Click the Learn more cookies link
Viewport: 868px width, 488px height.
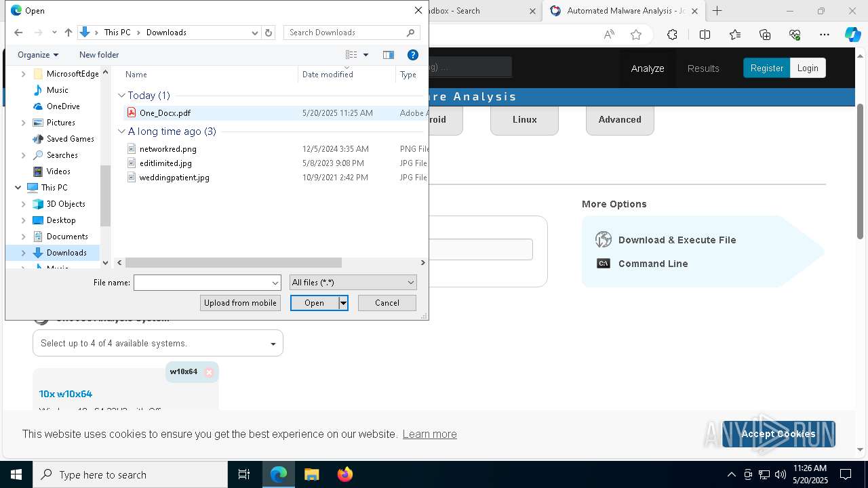(x=429, y=434)
